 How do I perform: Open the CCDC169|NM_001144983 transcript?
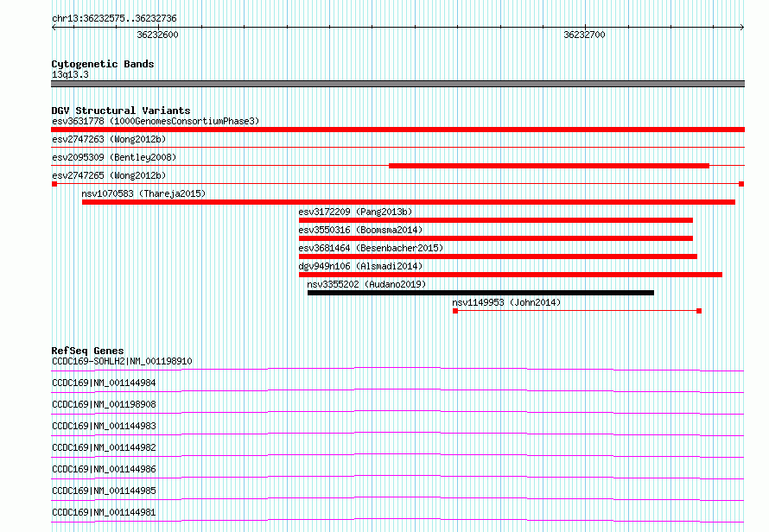104,426
